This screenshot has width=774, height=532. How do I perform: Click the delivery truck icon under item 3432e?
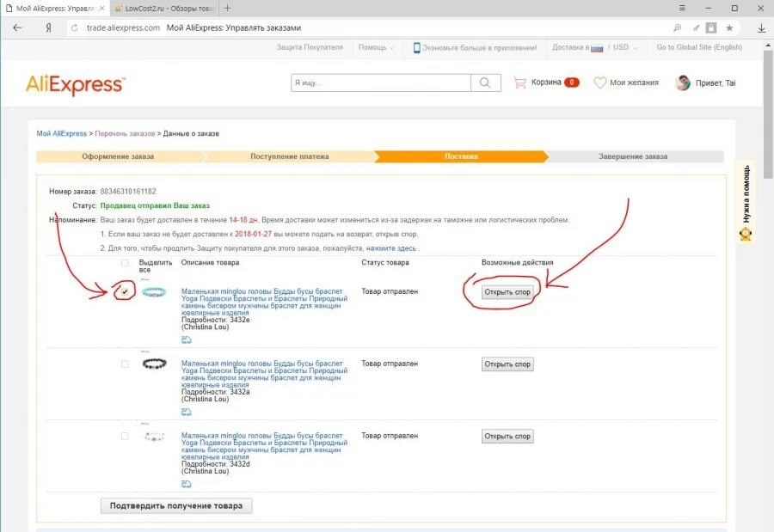[186, 340]
